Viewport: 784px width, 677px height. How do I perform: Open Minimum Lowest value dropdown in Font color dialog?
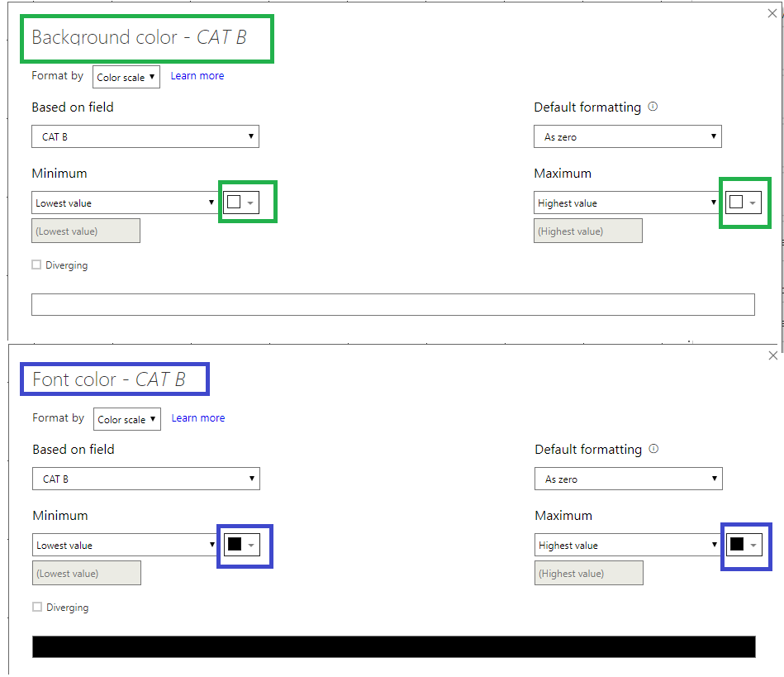[125, 545]
